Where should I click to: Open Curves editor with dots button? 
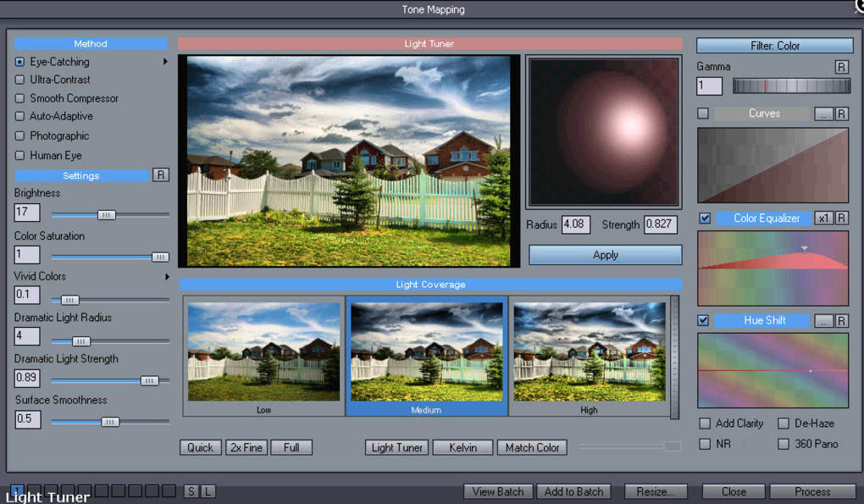[x=823, y=114]
